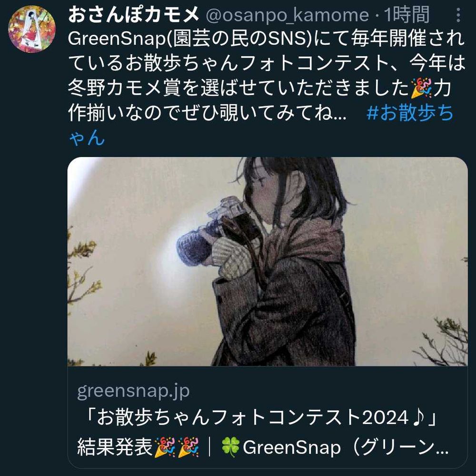Open the @osanpo_kamome handle

pyautogui.click(x=287, y=15)
